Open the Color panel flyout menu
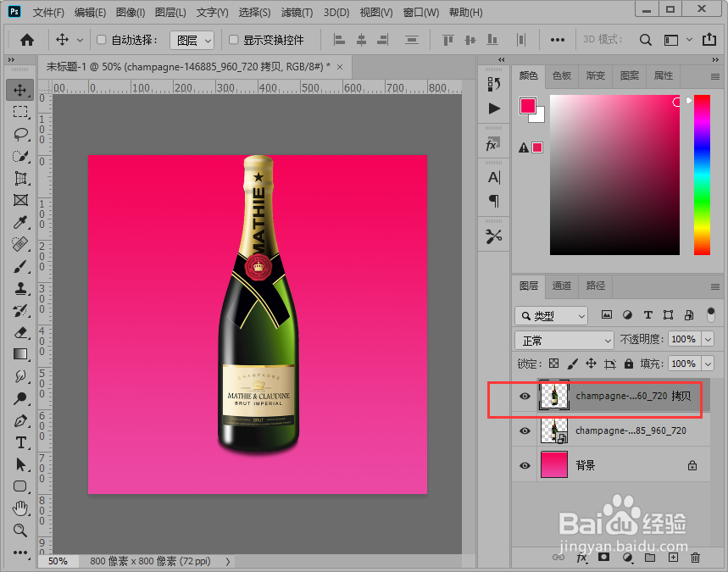The image size is (728, 572). point(715,76)
